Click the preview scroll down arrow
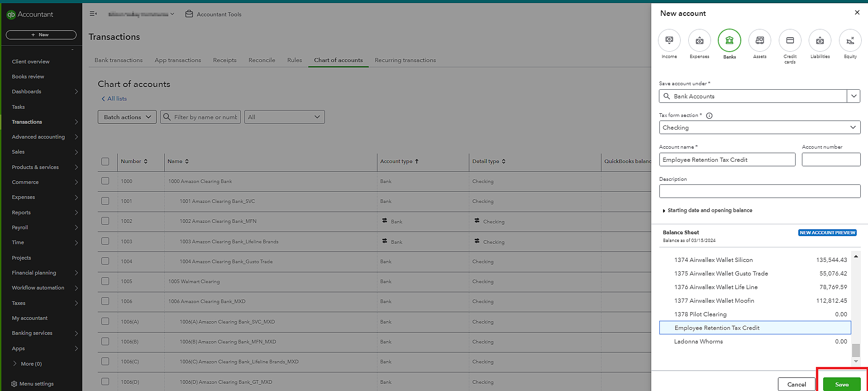 pos(856,361)
